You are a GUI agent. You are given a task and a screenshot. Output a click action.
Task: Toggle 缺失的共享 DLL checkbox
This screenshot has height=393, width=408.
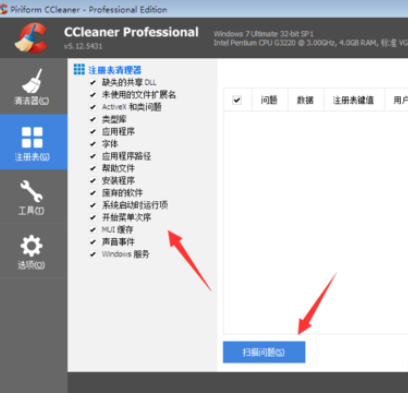93,82
